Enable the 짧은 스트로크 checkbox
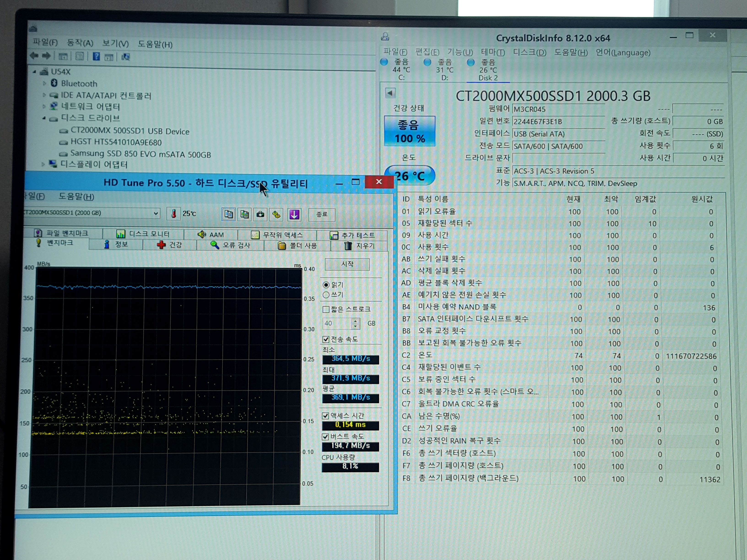Viewport: 747px width, 560px height. 326,309
